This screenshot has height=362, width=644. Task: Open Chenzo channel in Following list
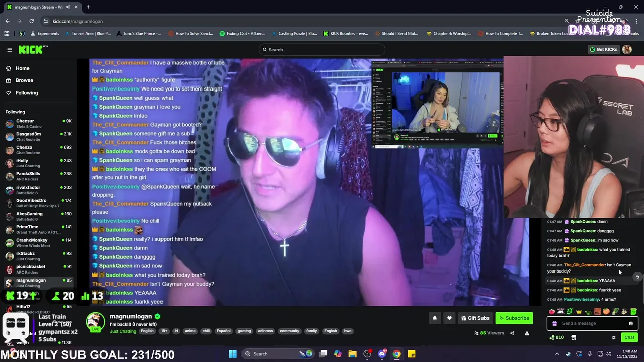(x=39, y=150)
